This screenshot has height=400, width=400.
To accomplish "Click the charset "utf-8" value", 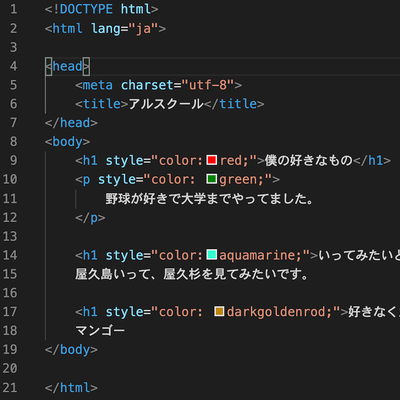I will (208, 85).
